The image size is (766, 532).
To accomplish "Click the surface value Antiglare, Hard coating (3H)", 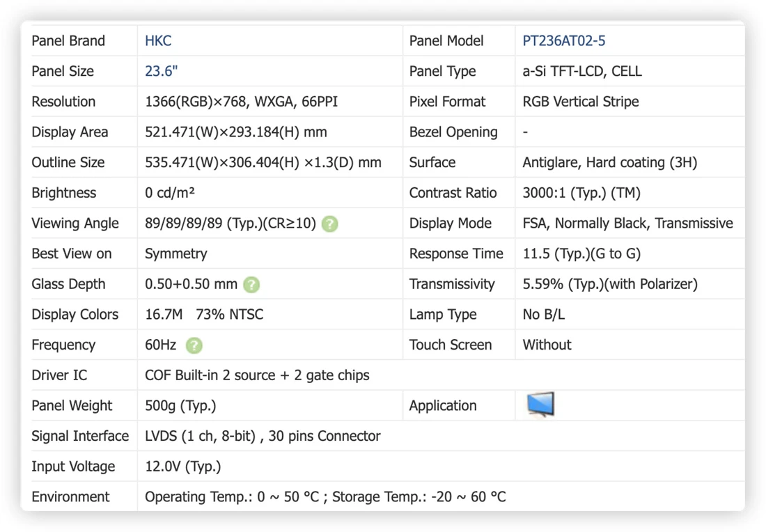I will click(x=610, y=162).
